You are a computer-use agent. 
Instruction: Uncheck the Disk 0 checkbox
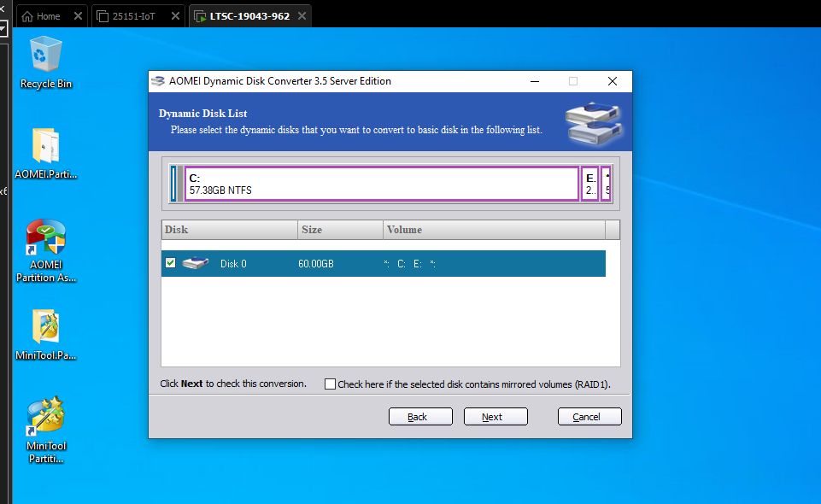point(170,263)
